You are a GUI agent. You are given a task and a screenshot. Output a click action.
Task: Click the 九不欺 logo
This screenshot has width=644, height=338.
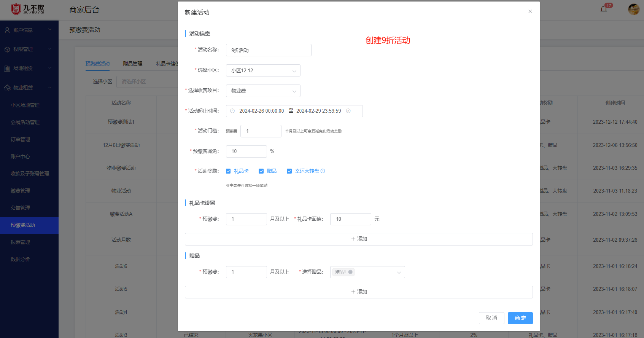click(27, 9)
